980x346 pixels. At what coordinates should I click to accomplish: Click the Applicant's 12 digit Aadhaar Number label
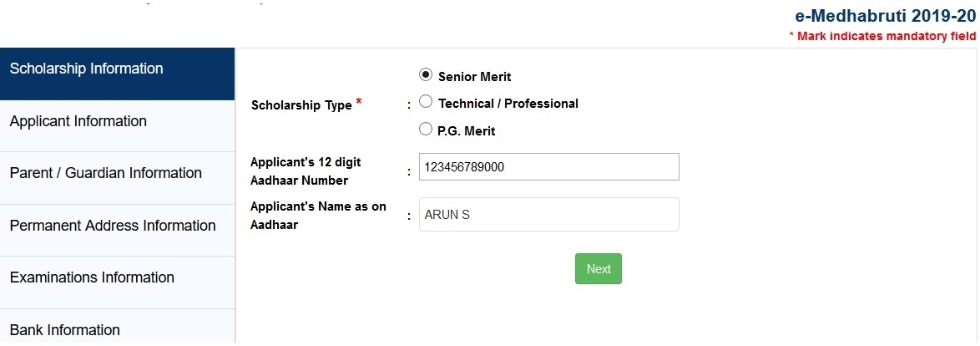pyautogui.click(x=306, y=170)
